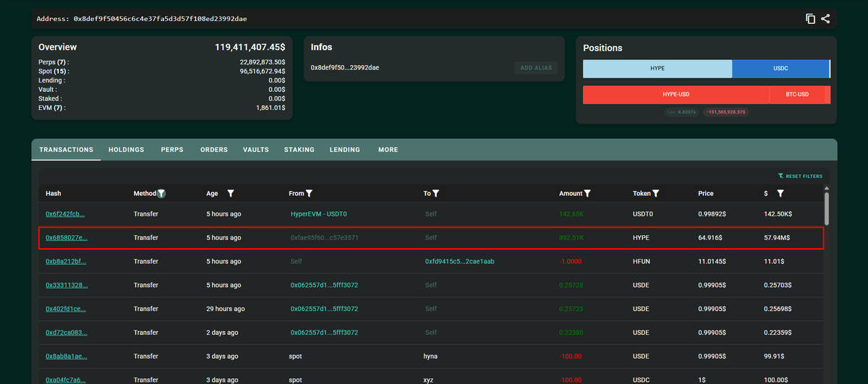Select the 892.51K HYPE amount cell
Image resolution: width=868 pixels, height=384 pixels.
click(x=572, y=238)
